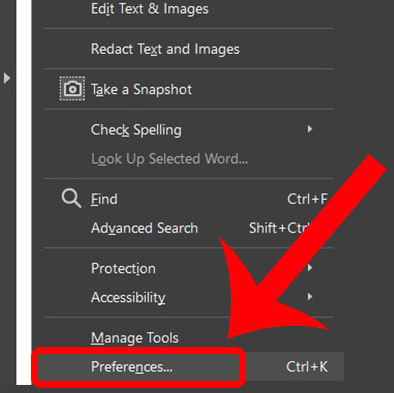
Task: Open the Protection submenu arrow
Action: [x=310, y=268]
